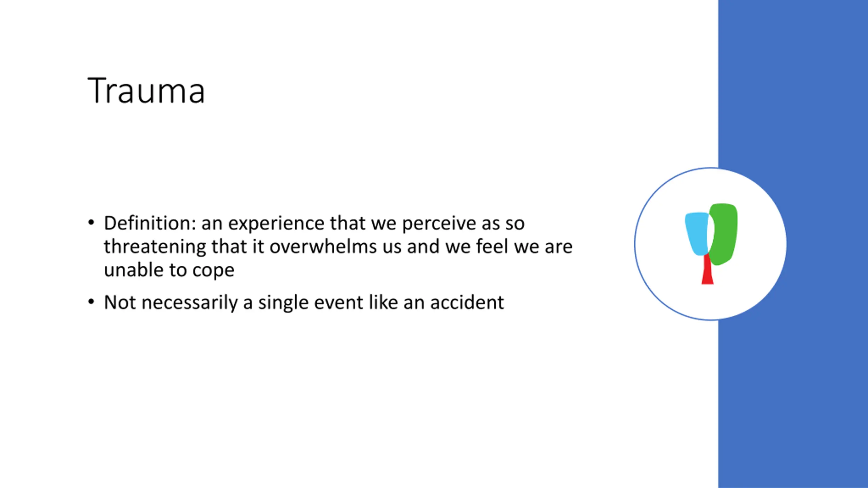Select the first bullet point marker
868x488 pixels.
(x=91, y=223)
